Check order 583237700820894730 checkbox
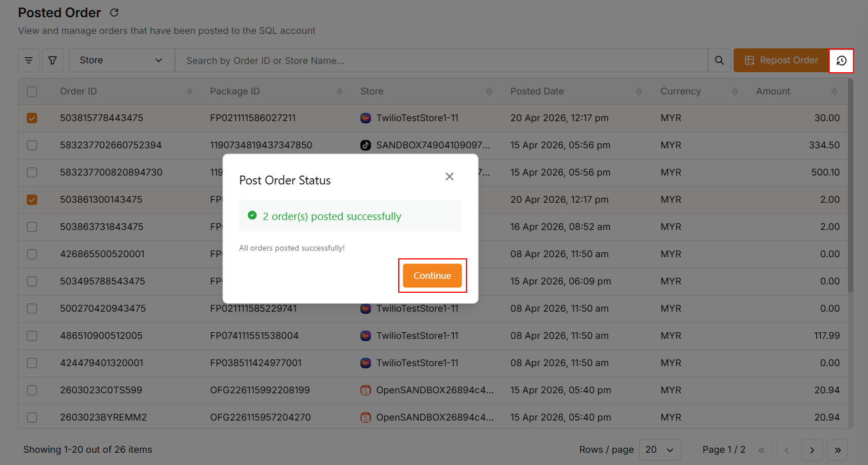 pyautogui.click(x=32, y=172)
